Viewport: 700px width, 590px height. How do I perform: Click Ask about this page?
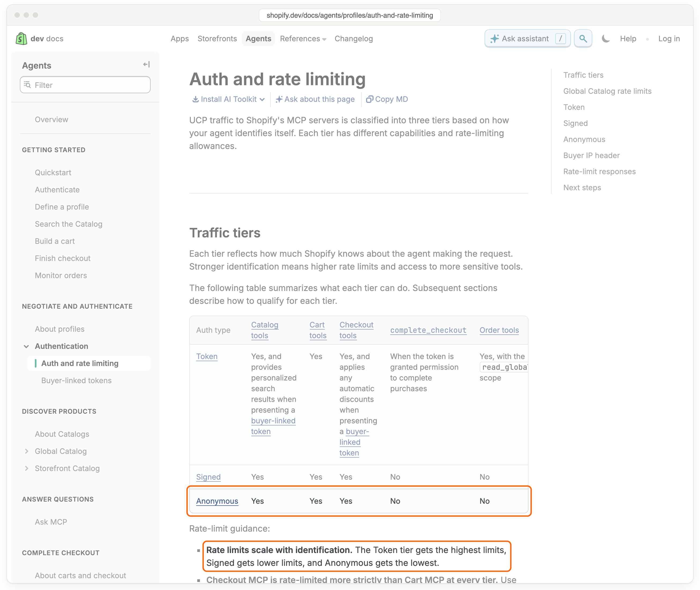pos(315,99)
